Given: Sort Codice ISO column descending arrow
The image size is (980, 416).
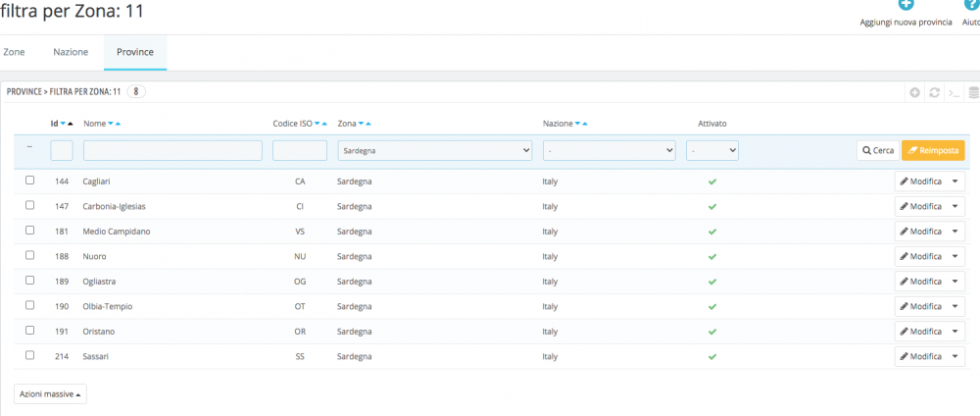Looking at the screenshot, I should coord(318,124).
